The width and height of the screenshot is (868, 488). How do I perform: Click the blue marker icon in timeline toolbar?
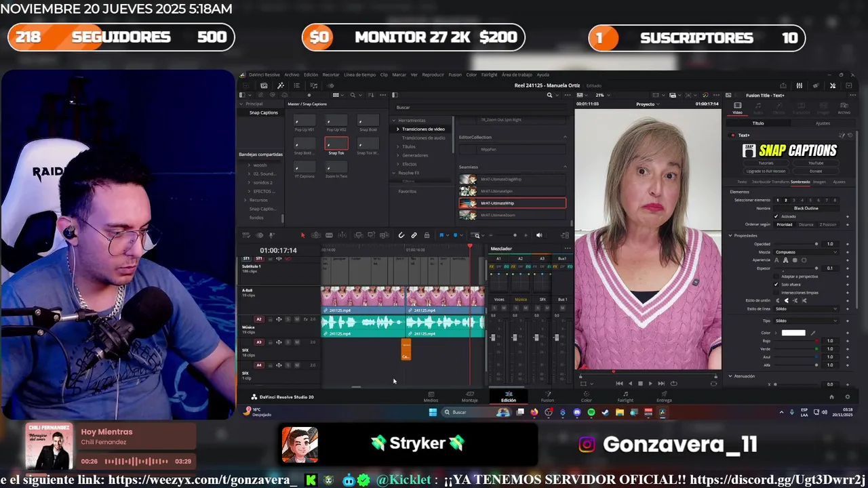pyautogui.click(x=456, y=235)
